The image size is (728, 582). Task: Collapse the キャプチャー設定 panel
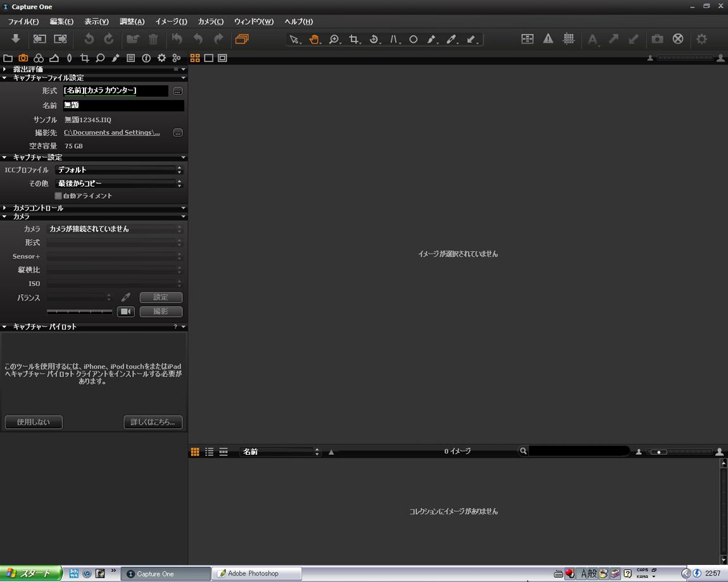pyautogui.click(x=4, y=158)
